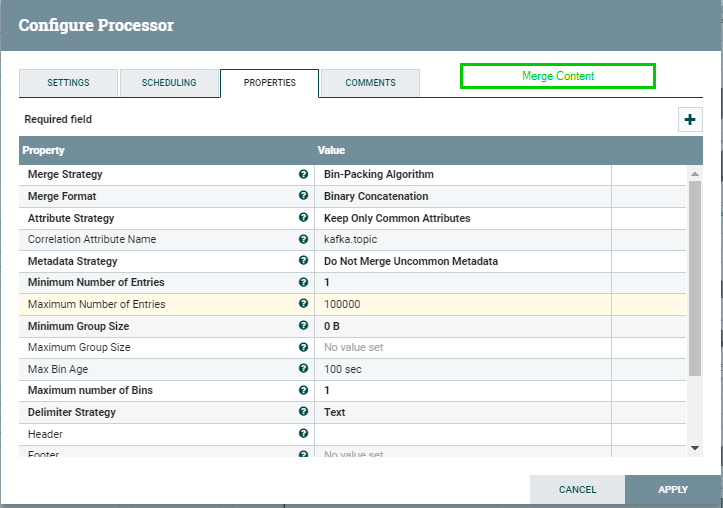This screenshot has height=508, width=723.
Task: Change Keep Only Common Attributes value
Action: click(462, 219)
